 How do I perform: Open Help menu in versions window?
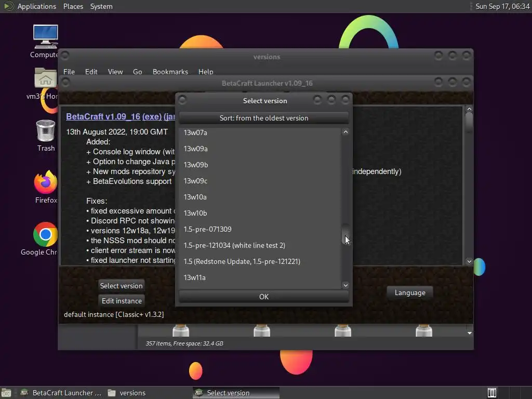point(206,72)
